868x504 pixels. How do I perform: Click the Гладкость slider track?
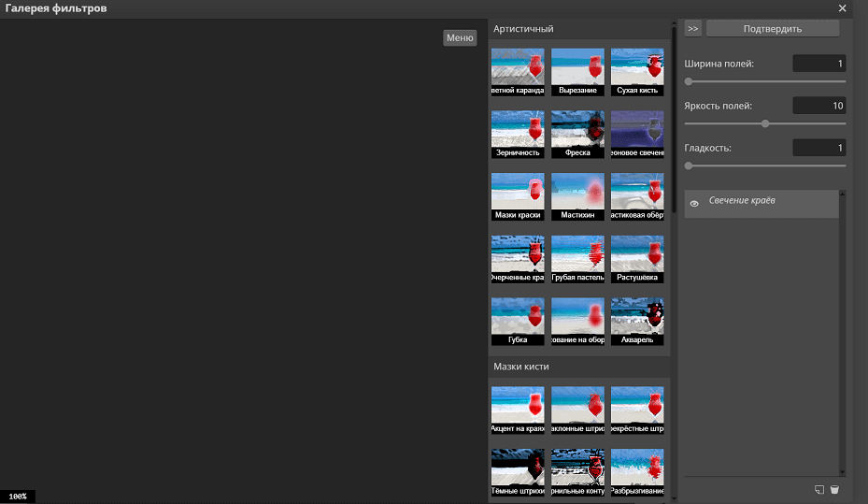click(765, 166)
